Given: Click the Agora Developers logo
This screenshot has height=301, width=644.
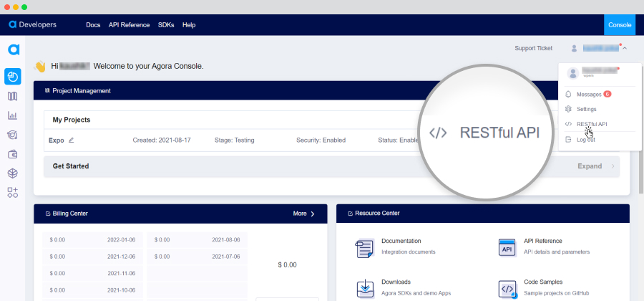Looking at the screenshot, I should (32, 24).
